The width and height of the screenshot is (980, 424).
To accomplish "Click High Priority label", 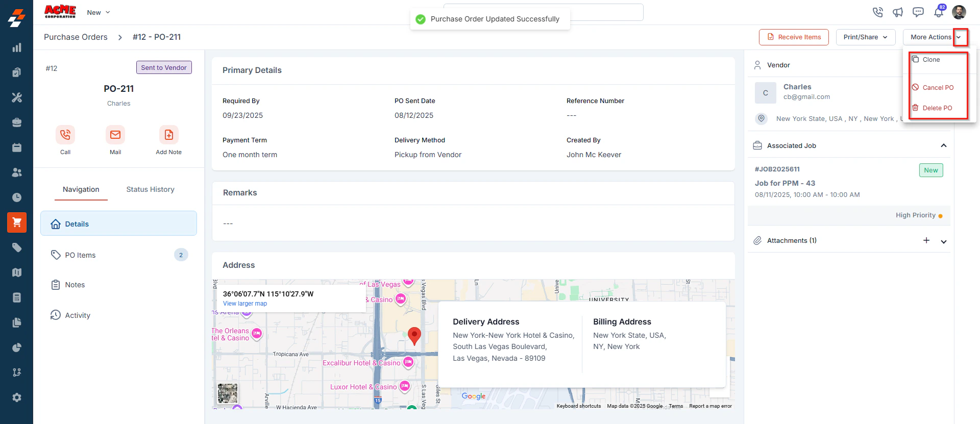I will click(916, 215).
